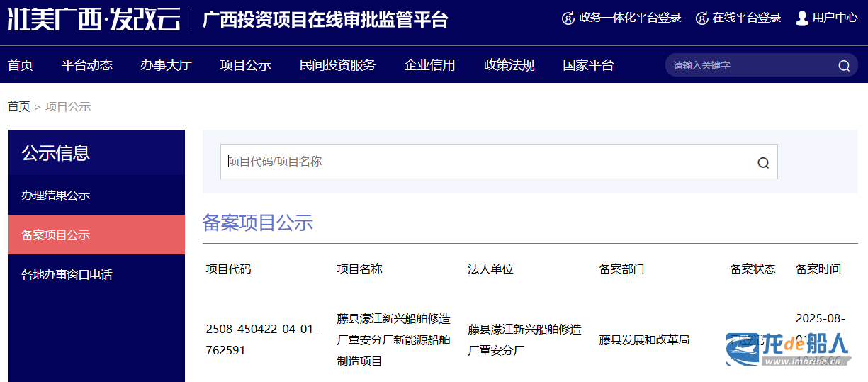
Task: Click the 法人单位 column header
Action: coord(491,269)
